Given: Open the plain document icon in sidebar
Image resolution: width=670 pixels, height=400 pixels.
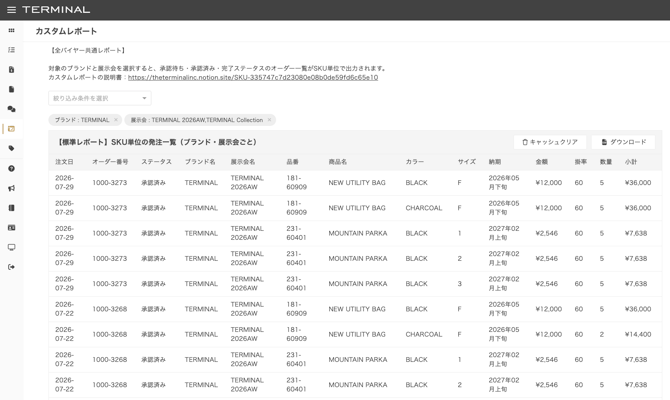Looking at the screenshot, I should 12,89.
